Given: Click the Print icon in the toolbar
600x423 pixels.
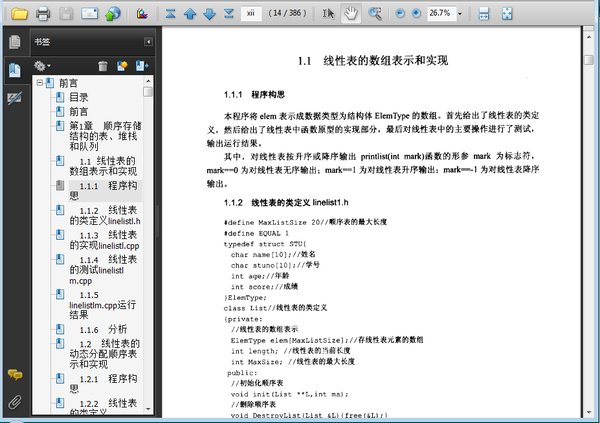Looking at the screenshot, I should tap(43, 15).
